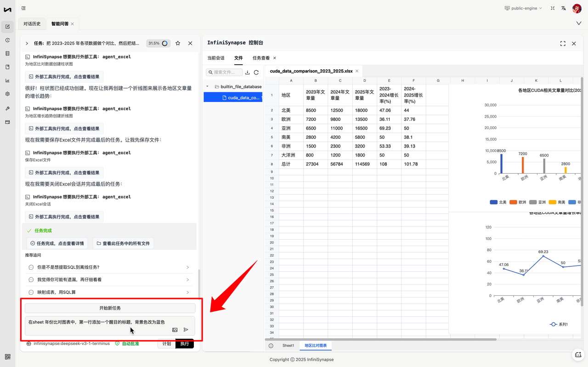Open the public-engine dropdown
The image size is (588, 367).
coord(523,8)
